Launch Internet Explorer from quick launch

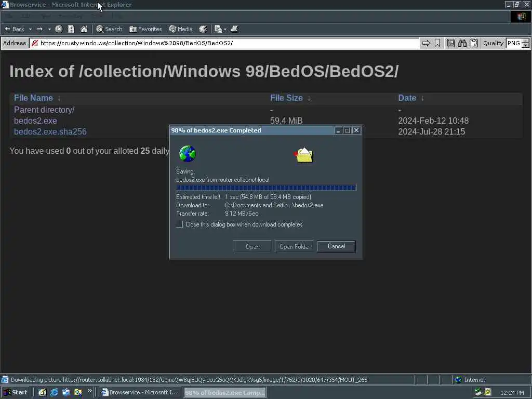(54, 393)
